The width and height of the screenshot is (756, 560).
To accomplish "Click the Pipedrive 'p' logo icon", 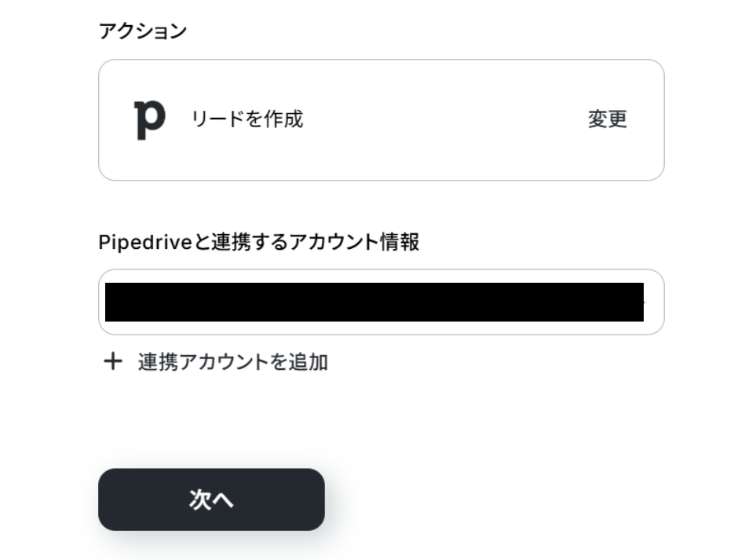I will tap(149, 119).
